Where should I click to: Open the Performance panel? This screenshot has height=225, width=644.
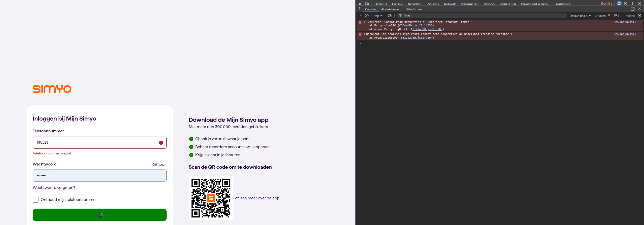(469, 4)
